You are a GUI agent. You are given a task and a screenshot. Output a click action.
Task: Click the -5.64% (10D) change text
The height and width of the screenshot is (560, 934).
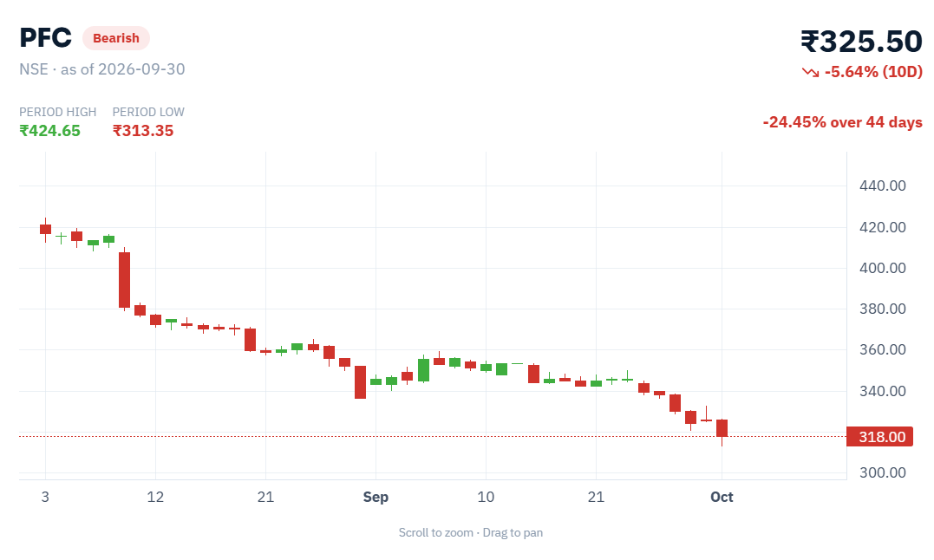coord(873,72)
